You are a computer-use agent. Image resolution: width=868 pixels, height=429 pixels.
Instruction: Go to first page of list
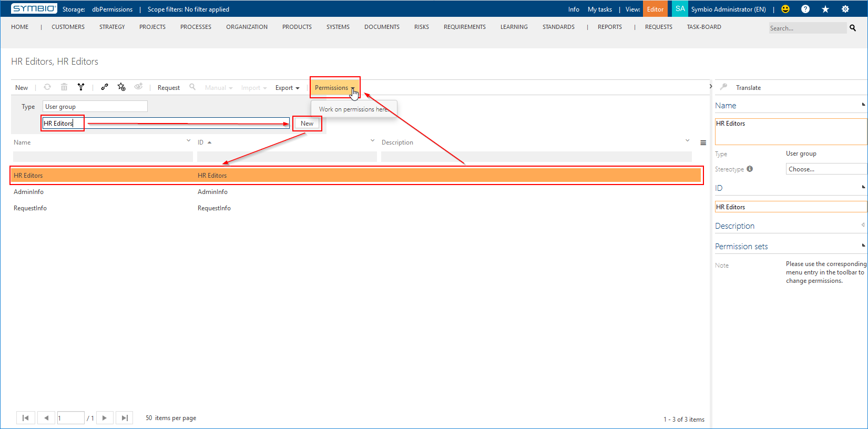pyautogui.click(x=26, y=418)
